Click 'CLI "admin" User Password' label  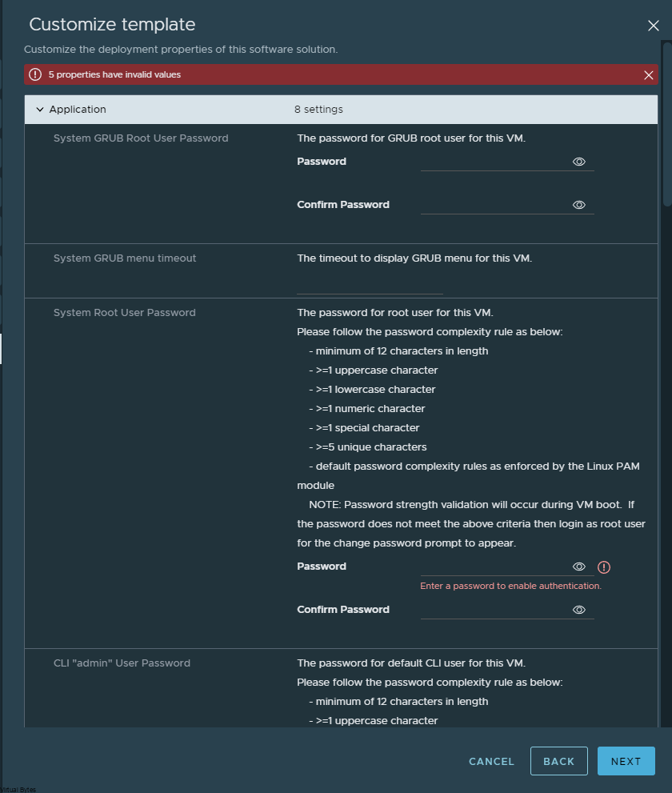pyautogui.click(x=122, y=663)
